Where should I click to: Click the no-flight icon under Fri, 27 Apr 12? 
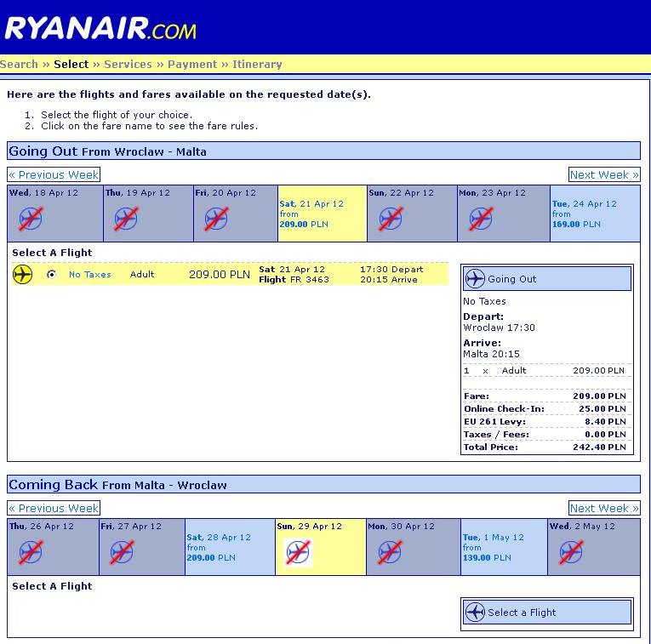click(122, 552)
